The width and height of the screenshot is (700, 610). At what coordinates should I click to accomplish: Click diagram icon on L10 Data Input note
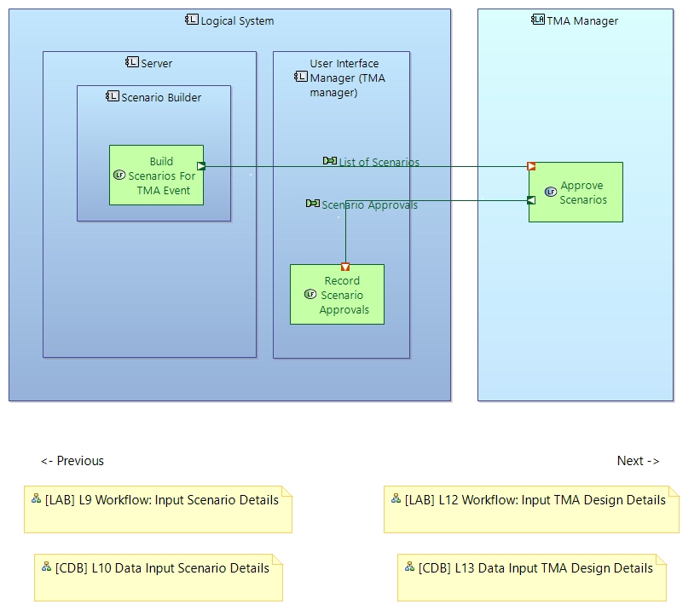click(x=46, y=567)
